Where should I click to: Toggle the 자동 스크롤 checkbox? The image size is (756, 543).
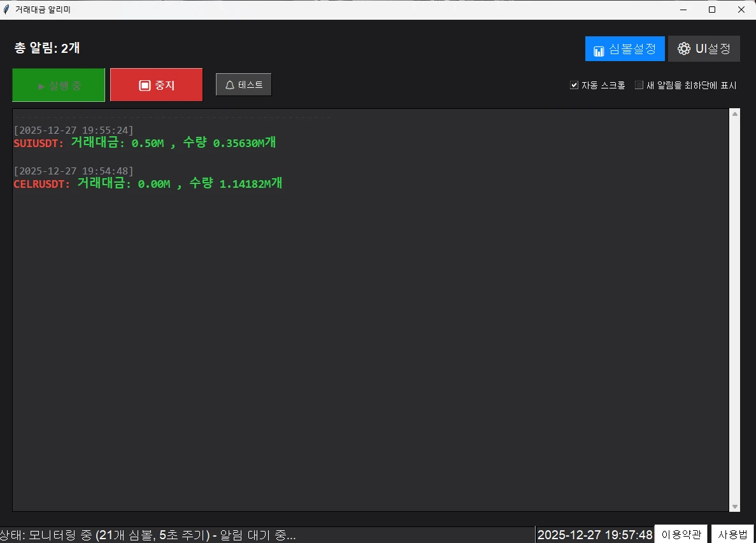pyautogui.click(x=574, y=85)
